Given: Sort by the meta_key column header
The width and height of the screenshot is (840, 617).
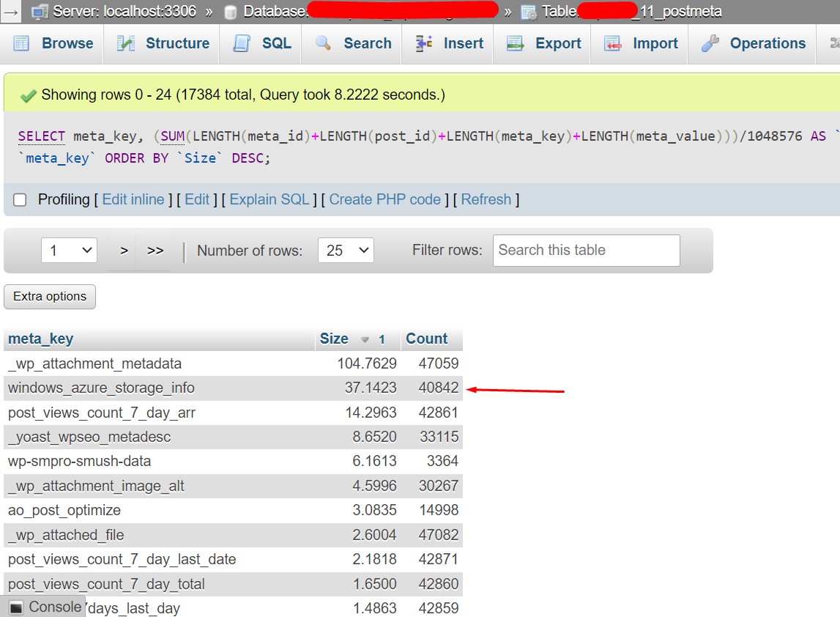Looking at the screenshot, I should point(41,339).
